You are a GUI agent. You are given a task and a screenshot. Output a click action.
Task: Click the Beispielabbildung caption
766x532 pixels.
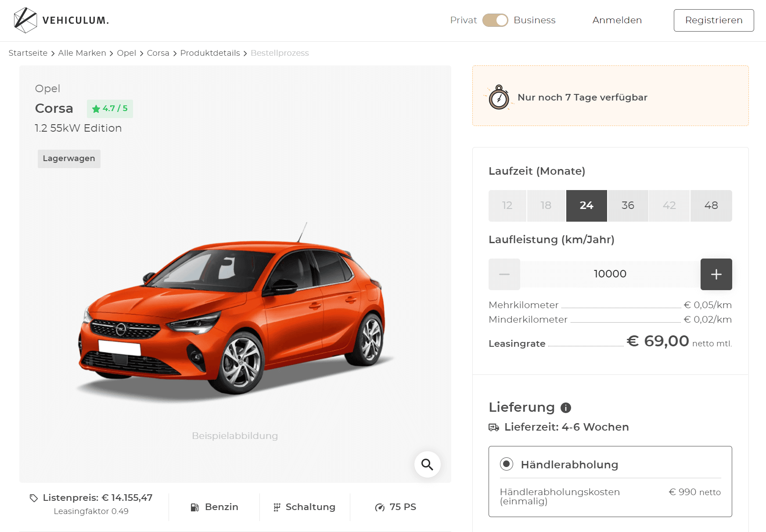[235, 436]
